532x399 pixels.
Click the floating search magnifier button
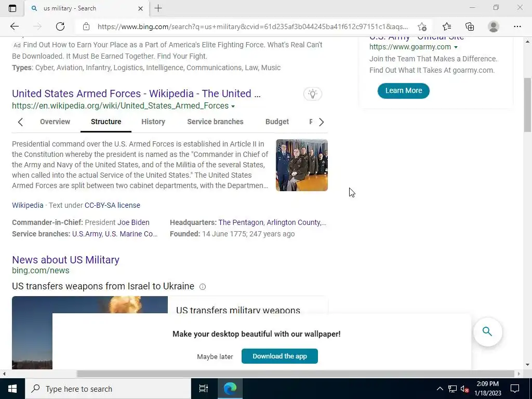[487, 331]
